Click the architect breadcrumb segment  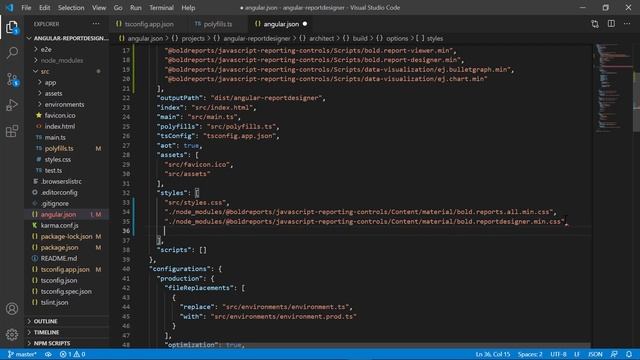[321, 38]
